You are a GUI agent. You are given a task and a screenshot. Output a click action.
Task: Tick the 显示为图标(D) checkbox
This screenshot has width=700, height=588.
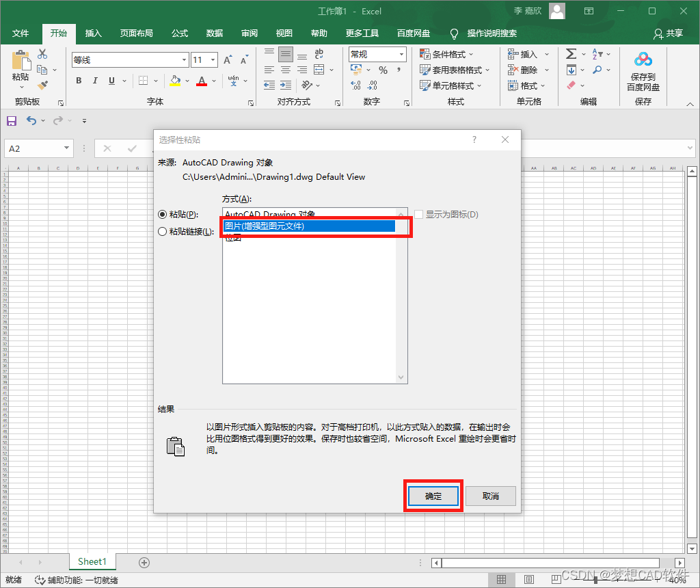(x=419, y=215)
